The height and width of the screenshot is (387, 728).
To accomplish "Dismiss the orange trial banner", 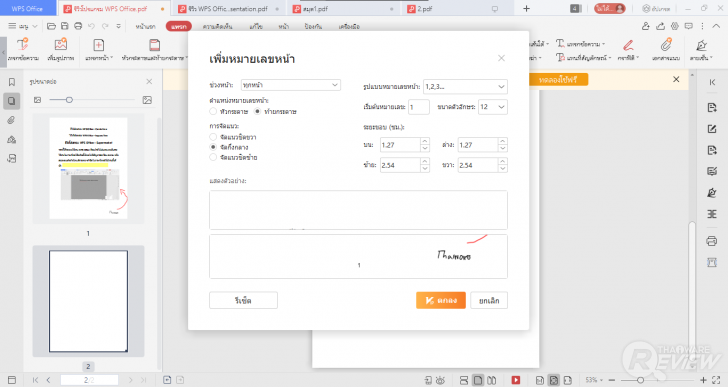I will [x=676, y=79].
